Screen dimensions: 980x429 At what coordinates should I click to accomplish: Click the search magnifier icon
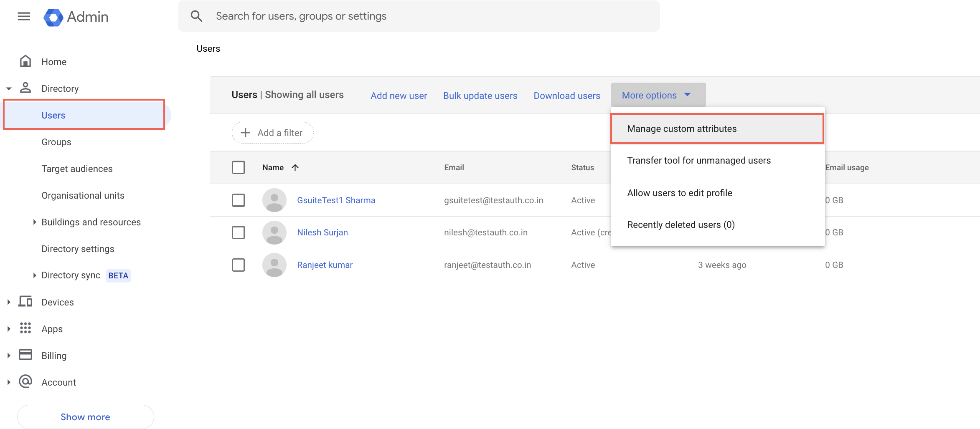[196, 16]
